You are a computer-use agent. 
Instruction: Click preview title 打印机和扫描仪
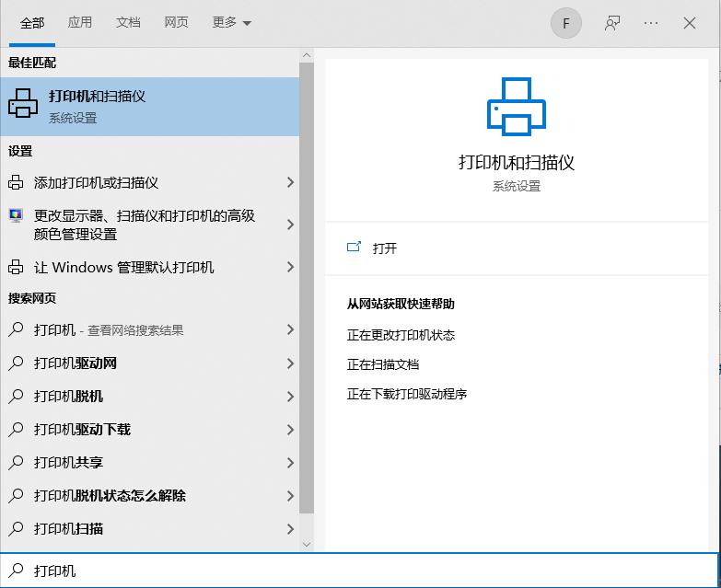[517, 163]
